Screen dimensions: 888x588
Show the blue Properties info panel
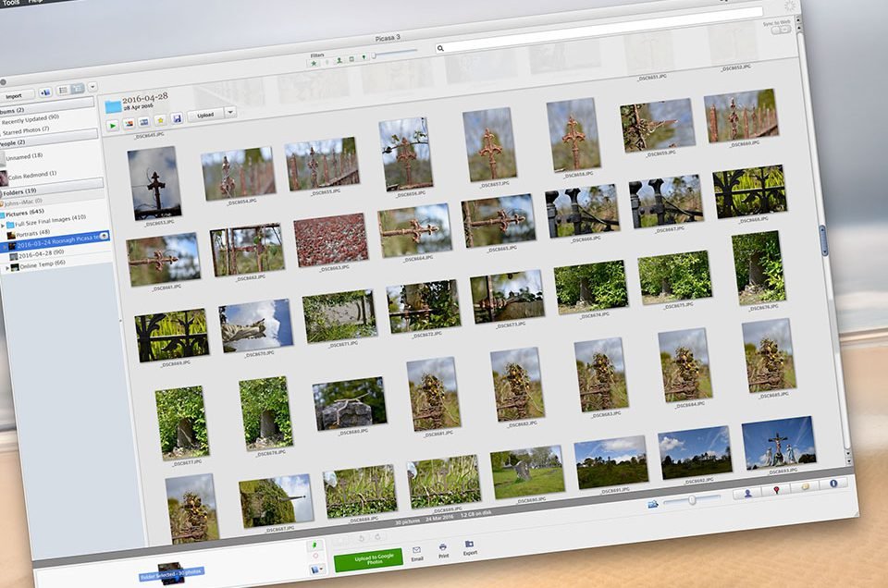point(833,484)
